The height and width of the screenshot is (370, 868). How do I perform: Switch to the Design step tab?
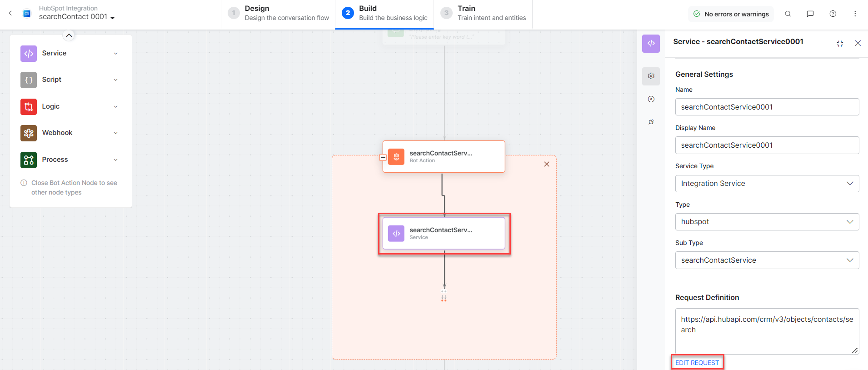coord(278,13)
